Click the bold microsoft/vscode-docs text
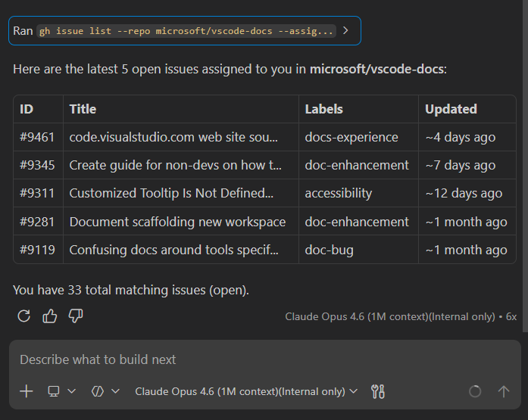The width and height of the screenshot is (528, 420). pyautogui.click(x=376, y=69)
